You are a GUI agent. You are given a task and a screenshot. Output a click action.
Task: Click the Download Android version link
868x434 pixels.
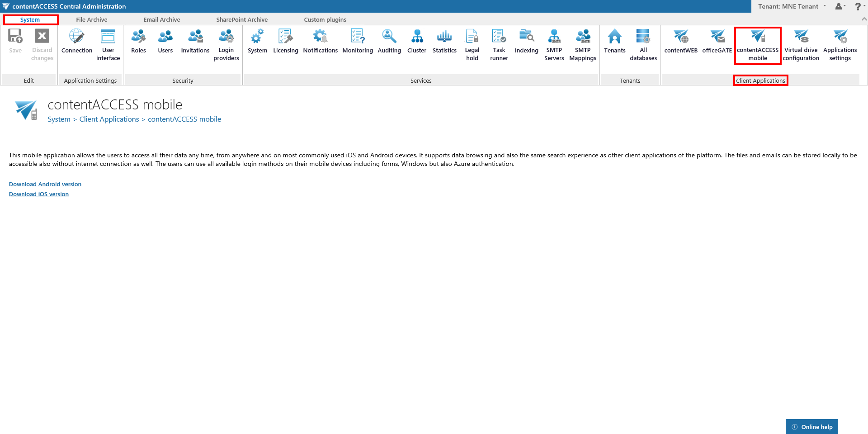[x=45, y=184]
